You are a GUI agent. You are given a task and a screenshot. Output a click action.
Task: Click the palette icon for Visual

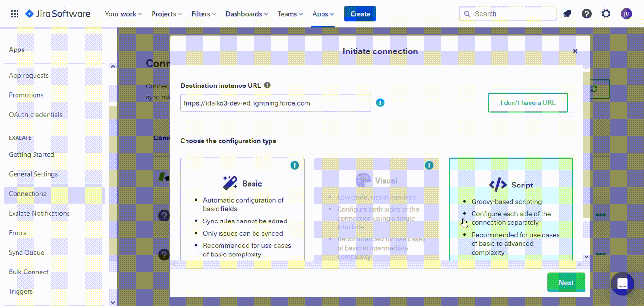(363, 181)
